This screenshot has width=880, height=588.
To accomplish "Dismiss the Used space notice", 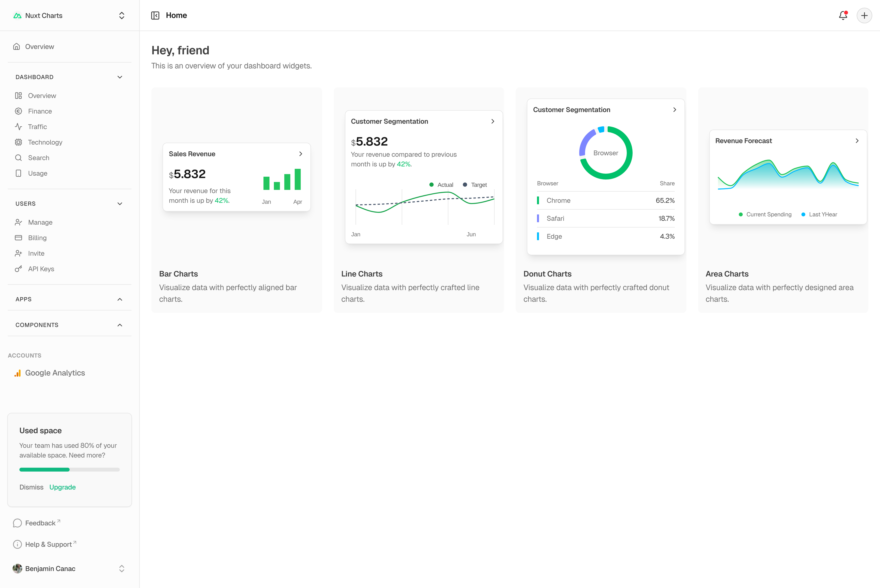I will [31, 487].
